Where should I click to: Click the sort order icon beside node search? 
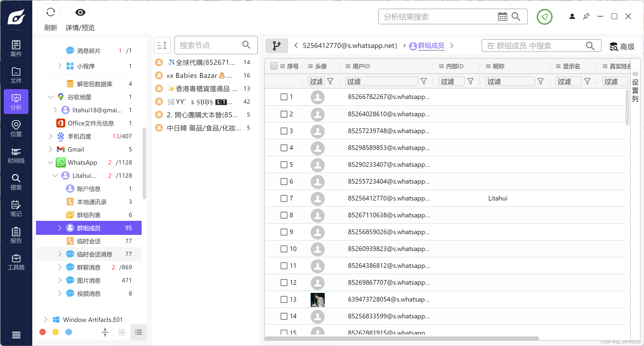click(x=162, y=45)
